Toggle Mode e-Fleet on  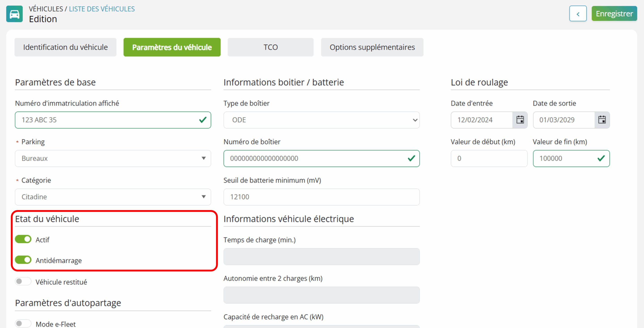coord(23,324)
